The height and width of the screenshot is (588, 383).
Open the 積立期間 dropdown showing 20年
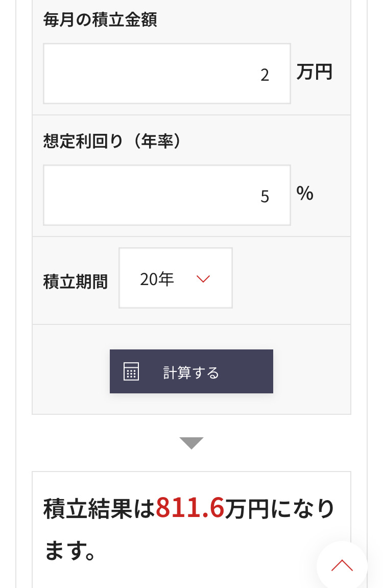[175, 278]
